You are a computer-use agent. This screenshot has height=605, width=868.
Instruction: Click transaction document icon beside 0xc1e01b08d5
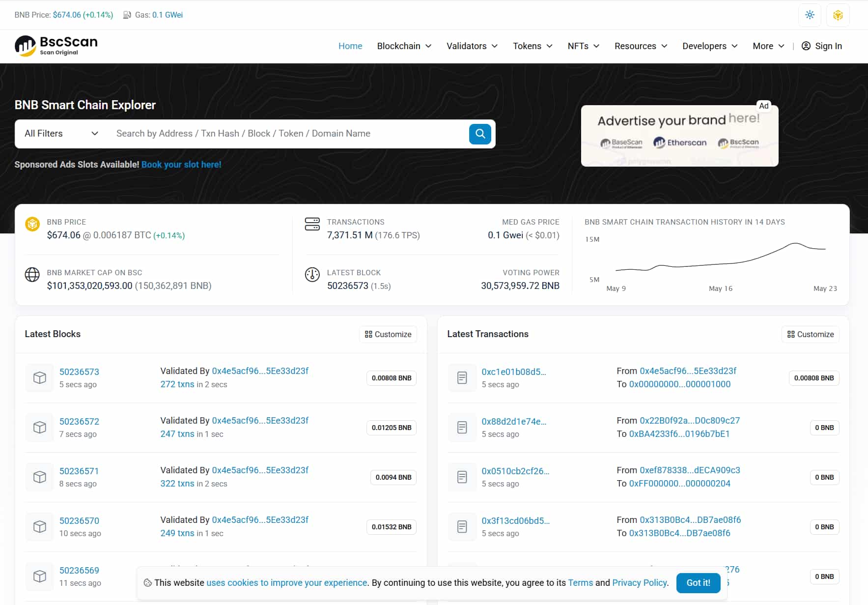click(462, 377)
